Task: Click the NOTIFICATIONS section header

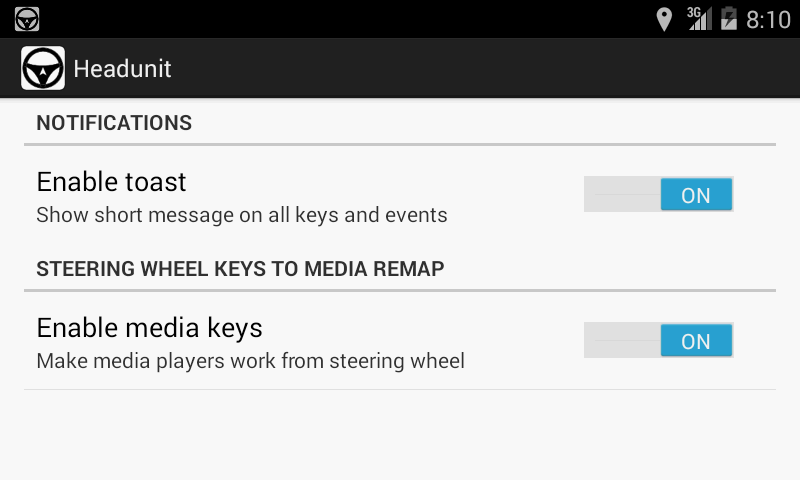Action: point(114,123)
